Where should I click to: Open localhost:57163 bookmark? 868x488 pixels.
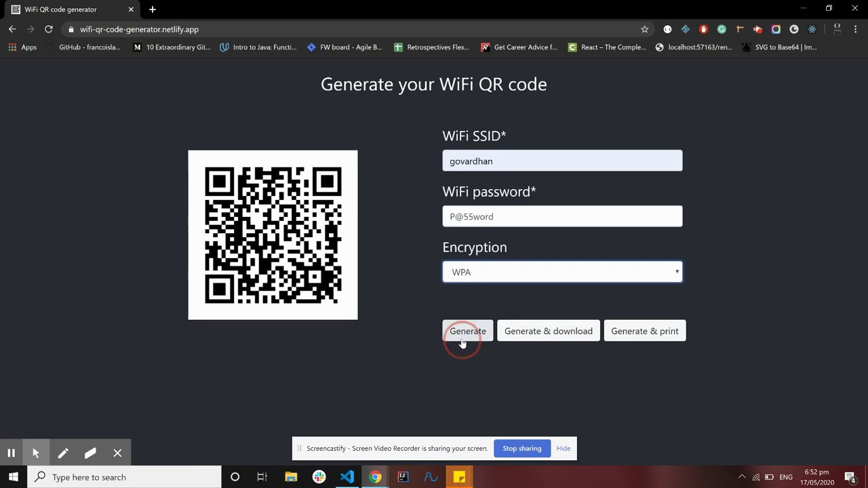point(694,47)
